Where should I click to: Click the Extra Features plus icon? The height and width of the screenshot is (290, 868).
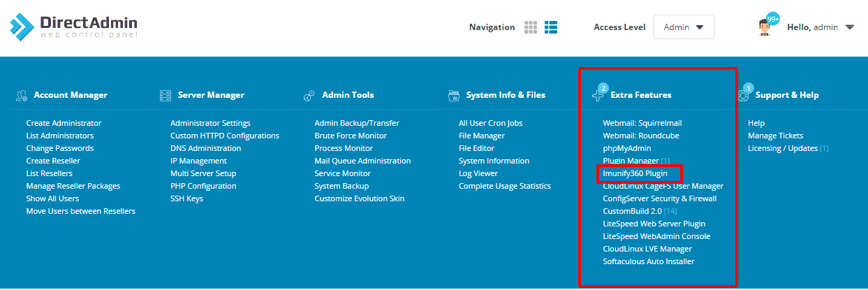[x=598, y=94]
